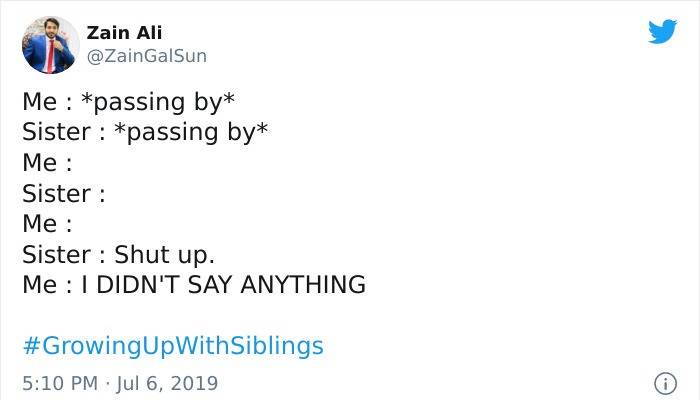Open Zain Ali's profile photo

(x=50, y=45)
